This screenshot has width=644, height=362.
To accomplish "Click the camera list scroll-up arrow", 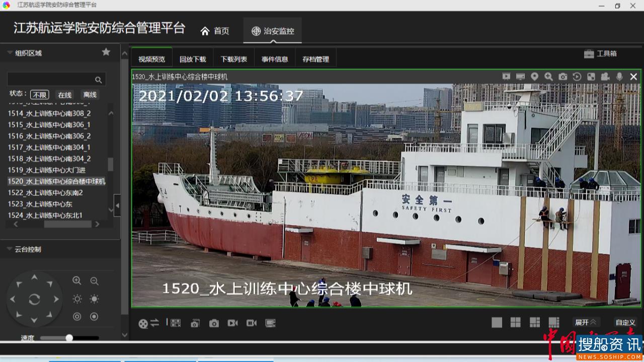I will pyautogui.click(x=111, y=113).
